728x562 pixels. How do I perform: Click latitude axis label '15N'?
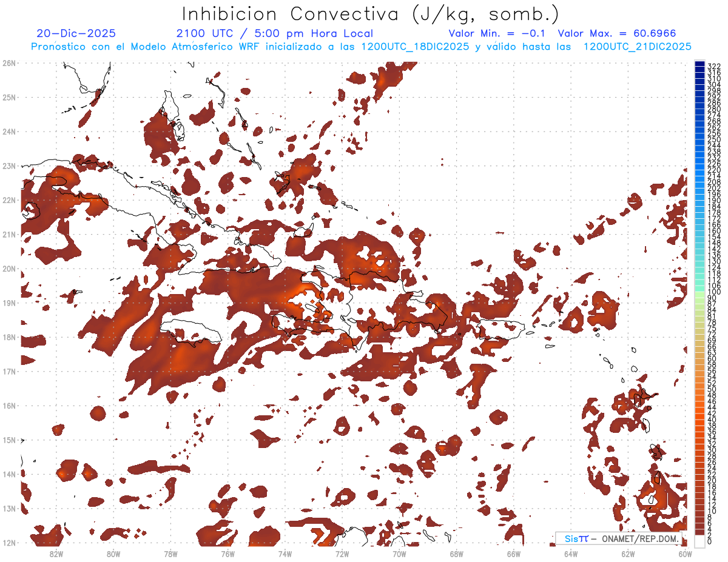pos(9,440)
